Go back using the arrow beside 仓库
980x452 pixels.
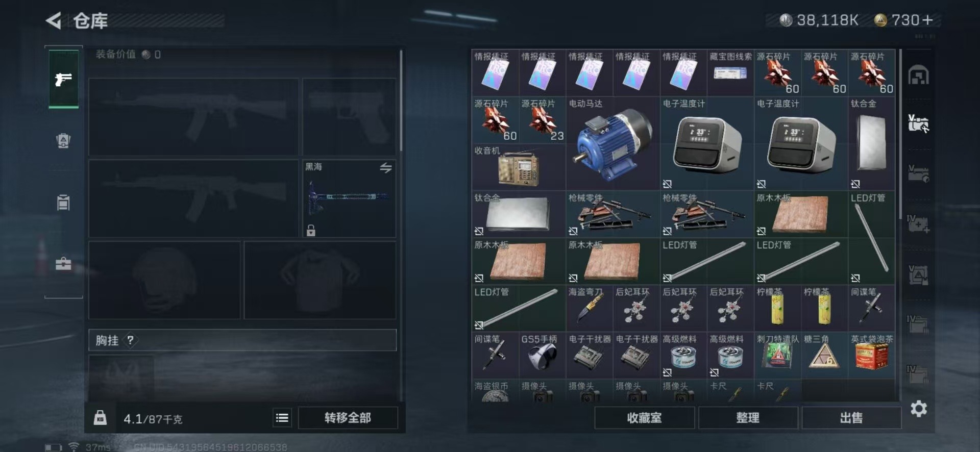tap(53, 21)
